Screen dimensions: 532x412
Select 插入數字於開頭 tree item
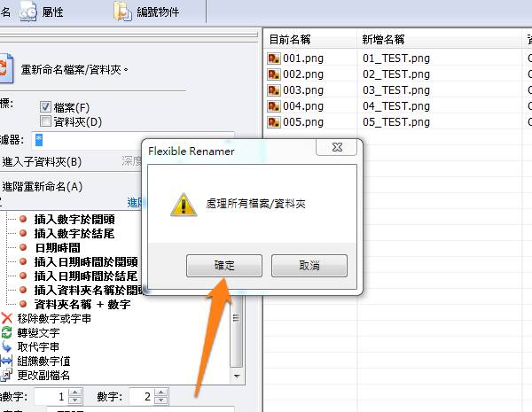pyautogui.click(x=74, y=220)
